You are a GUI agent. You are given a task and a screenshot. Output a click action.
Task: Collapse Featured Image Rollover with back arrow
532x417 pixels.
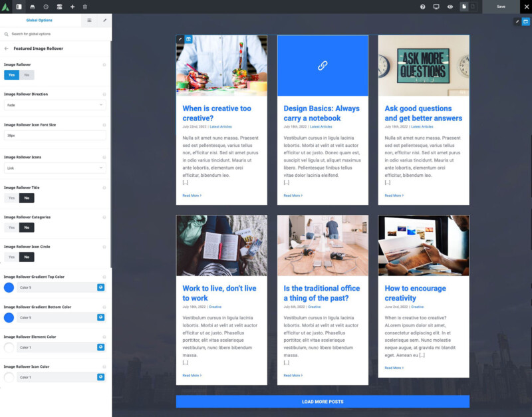[x=6, y=48]
